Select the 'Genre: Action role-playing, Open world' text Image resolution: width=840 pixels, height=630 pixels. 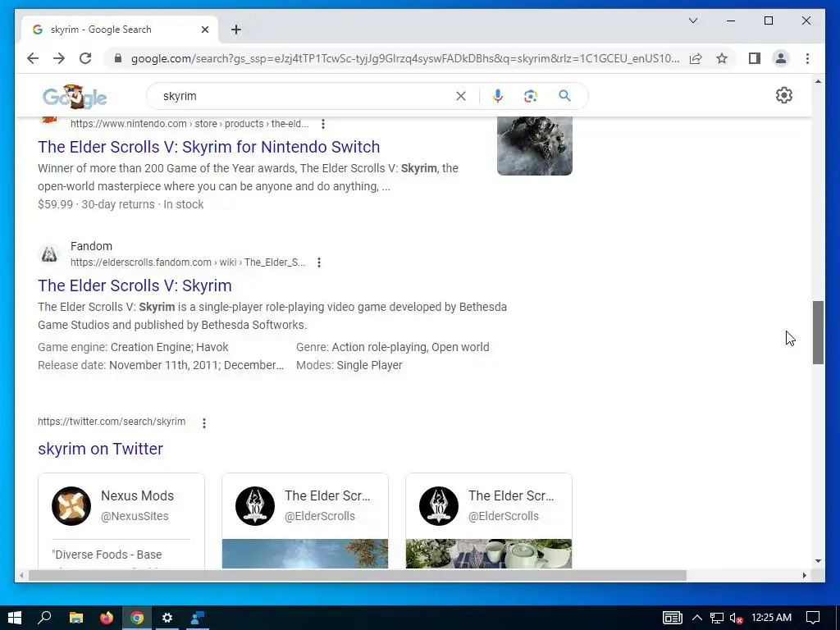pos(393,347)
